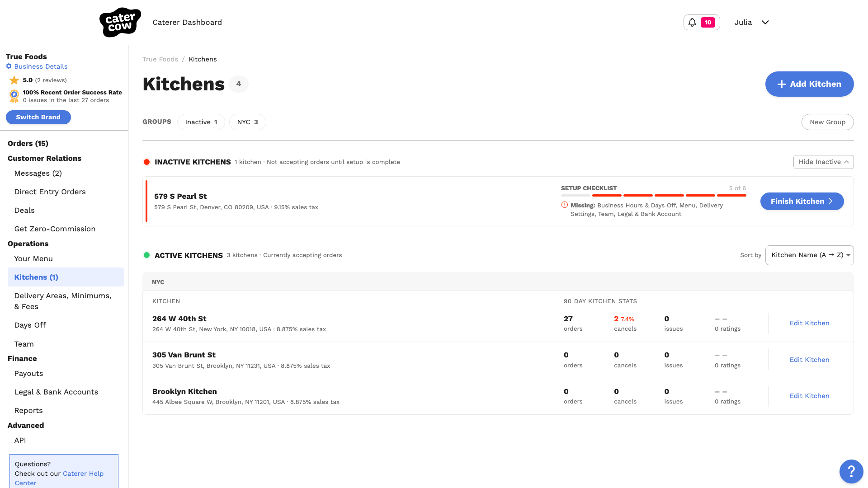Filter by NYC group chip
The height and width of the screenshot is (488, 868).
tap(247, 122)
